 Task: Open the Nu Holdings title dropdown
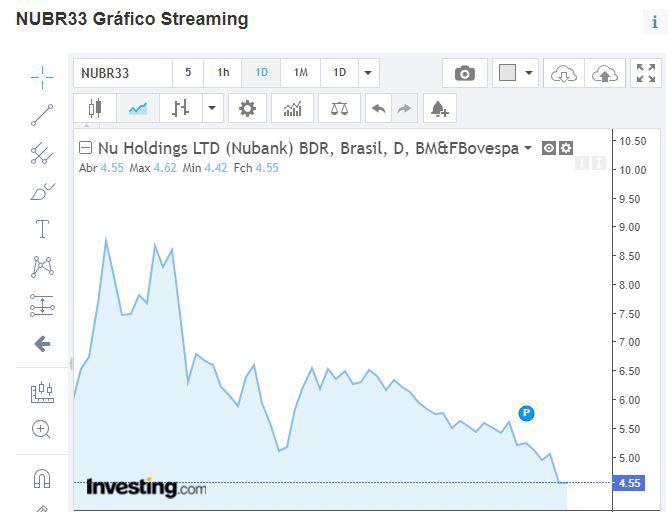(x=528, y=148)
